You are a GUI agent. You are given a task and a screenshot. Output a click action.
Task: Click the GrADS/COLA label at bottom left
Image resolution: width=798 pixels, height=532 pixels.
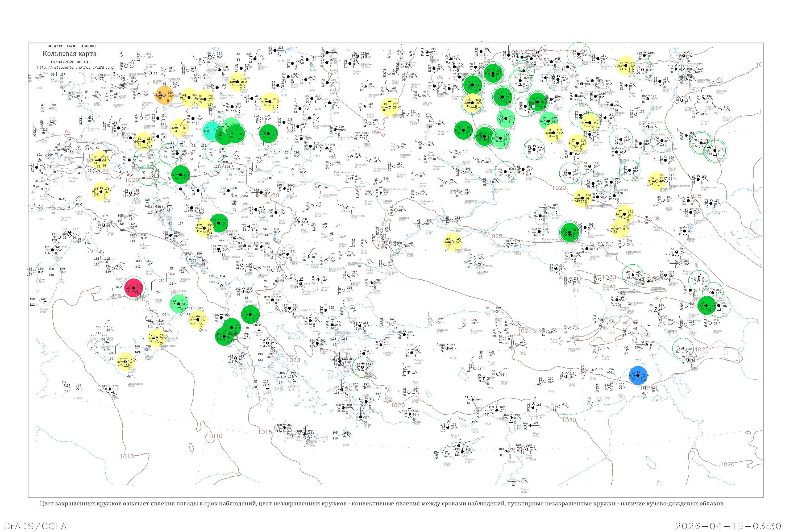coord(35,526)
